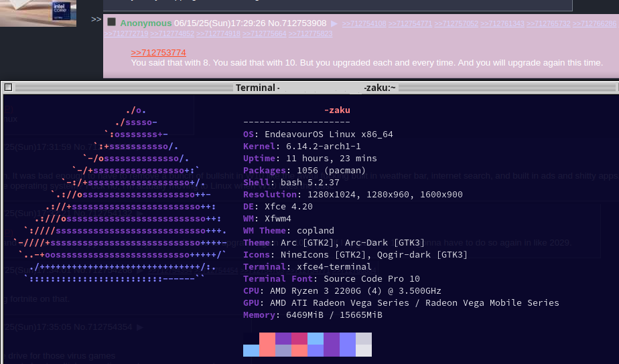Tick the checkbox beside Anonymous post

pos(112,21)
